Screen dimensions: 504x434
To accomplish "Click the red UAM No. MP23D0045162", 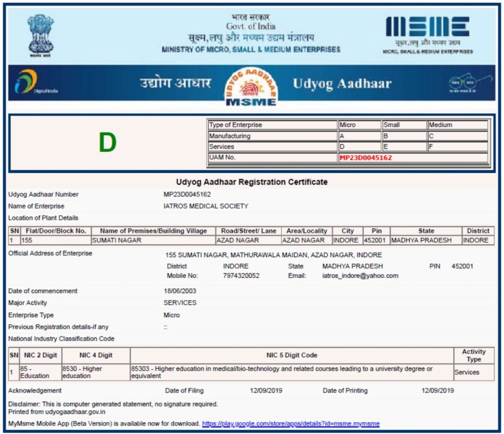I will (365, 158).
